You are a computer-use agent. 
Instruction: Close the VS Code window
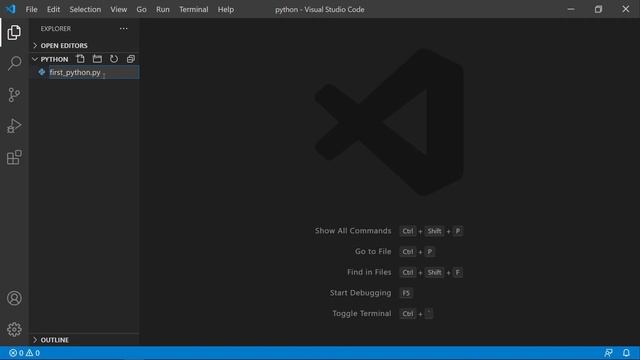(625, 9)
